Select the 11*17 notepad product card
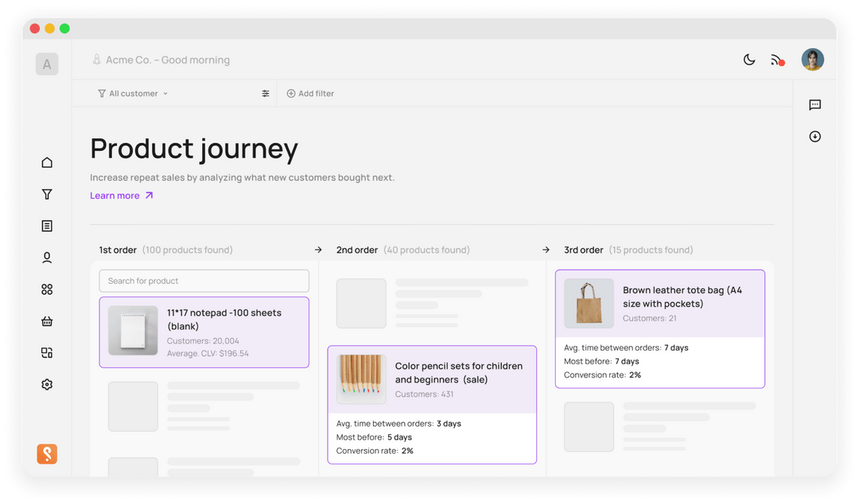The width and height of the screenshot is (859, 504). click(x=204, y=332)
